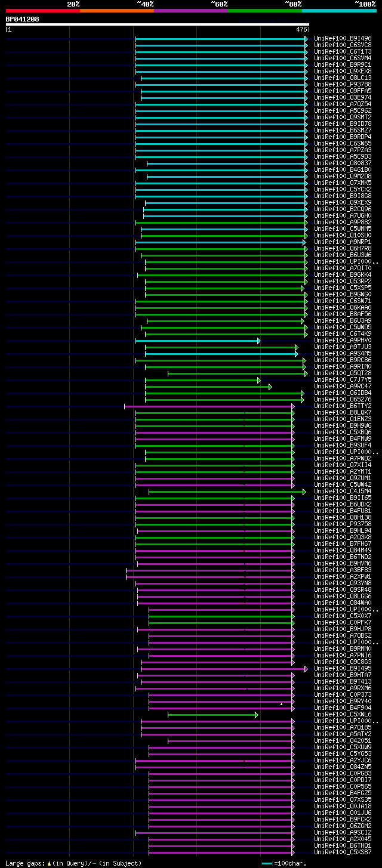
Task: Select UniRef100_Q0JA18 label
Action: pos(343,806)
